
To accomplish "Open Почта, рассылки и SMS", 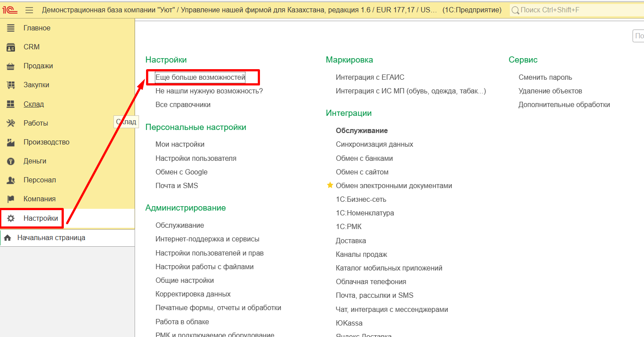I will [374, 296].
